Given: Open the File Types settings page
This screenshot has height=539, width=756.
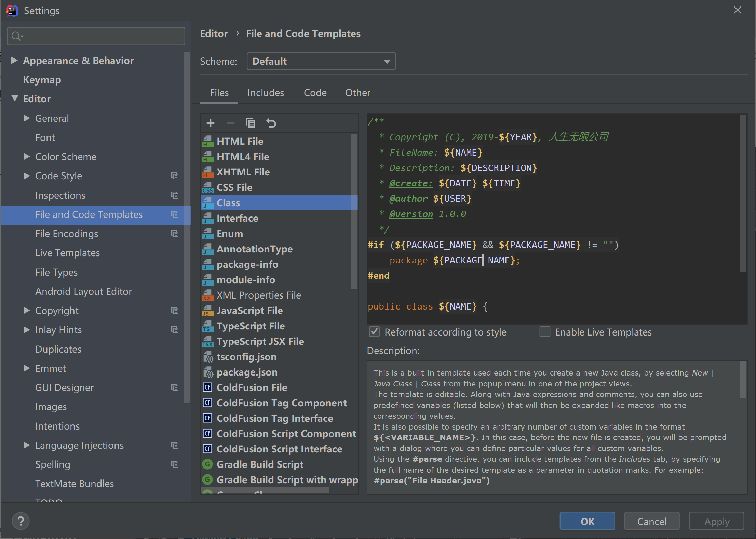Looking at the screenshot, I should pos(56,272).
